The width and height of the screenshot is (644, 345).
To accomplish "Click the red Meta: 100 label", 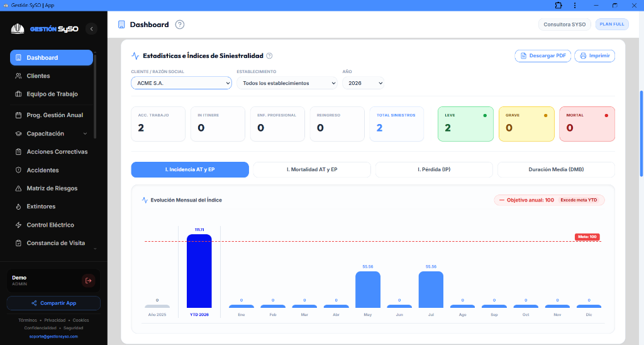I will (587, 237).
